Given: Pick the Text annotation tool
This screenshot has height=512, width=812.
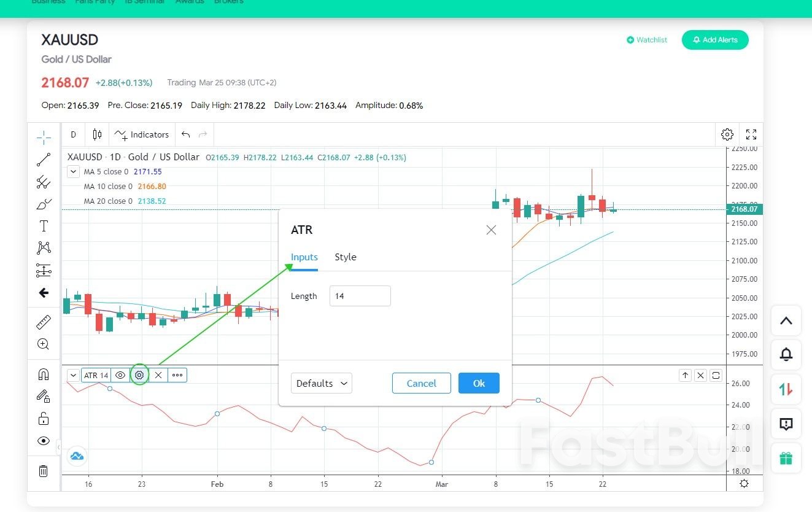Looking at the screenshot, I should coord(43,225).
